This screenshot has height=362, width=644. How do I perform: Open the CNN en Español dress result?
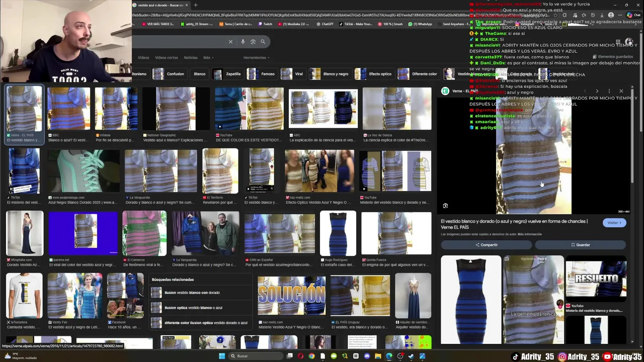point(279,233)
